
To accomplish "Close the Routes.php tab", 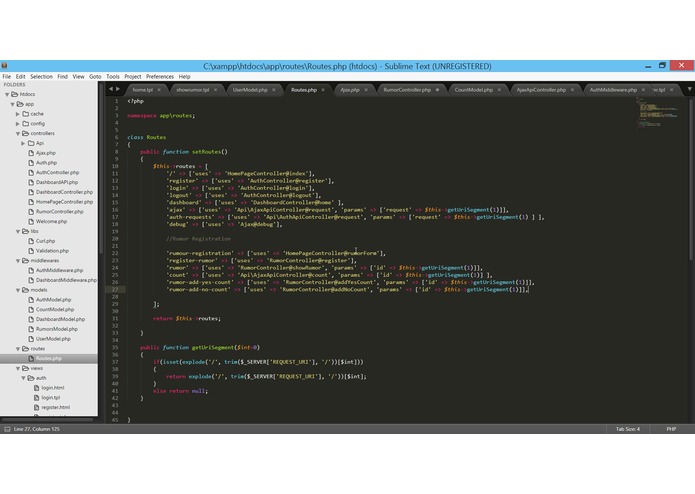I will tap(323, 90).
